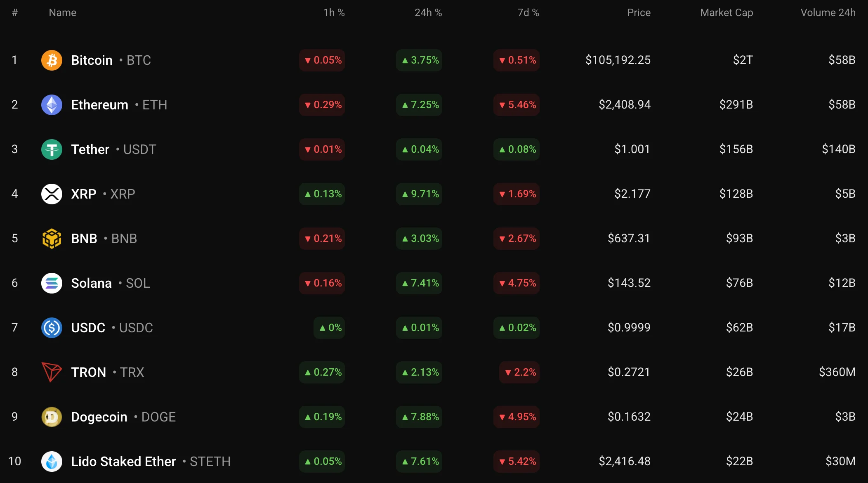Viewport: 868px width, 483px height.
Task: Click the TRON triangle icon
Action: point(52,372)
